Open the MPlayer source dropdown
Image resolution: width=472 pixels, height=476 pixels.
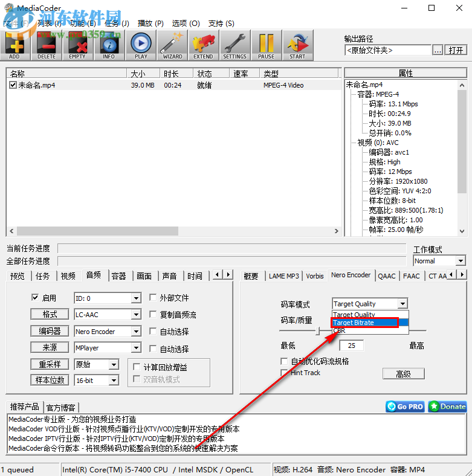136,348
